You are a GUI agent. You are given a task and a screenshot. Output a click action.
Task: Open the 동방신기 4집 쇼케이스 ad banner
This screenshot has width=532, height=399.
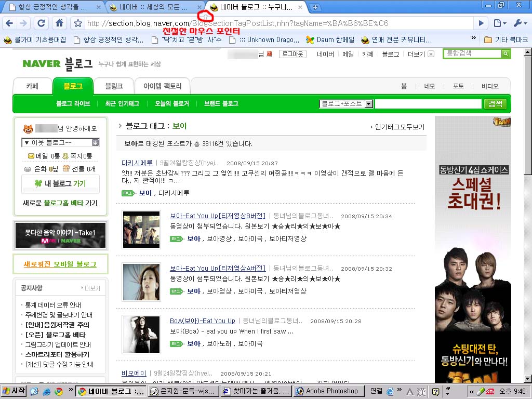473,250
